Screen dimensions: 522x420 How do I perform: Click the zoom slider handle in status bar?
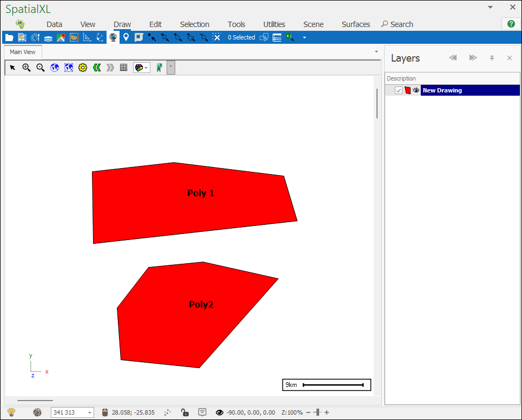317,412
